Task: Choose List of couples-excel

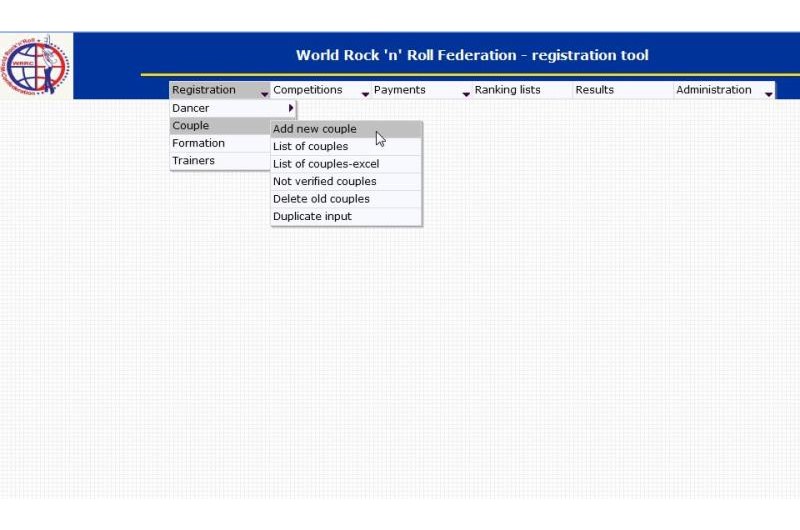Action: click(x=326, y=164)
